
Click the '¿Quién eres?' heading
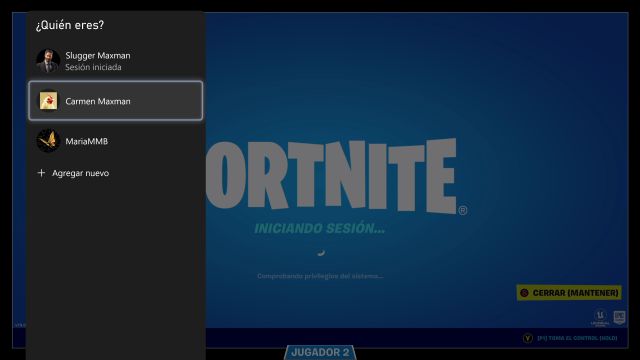tap(70, 25)
